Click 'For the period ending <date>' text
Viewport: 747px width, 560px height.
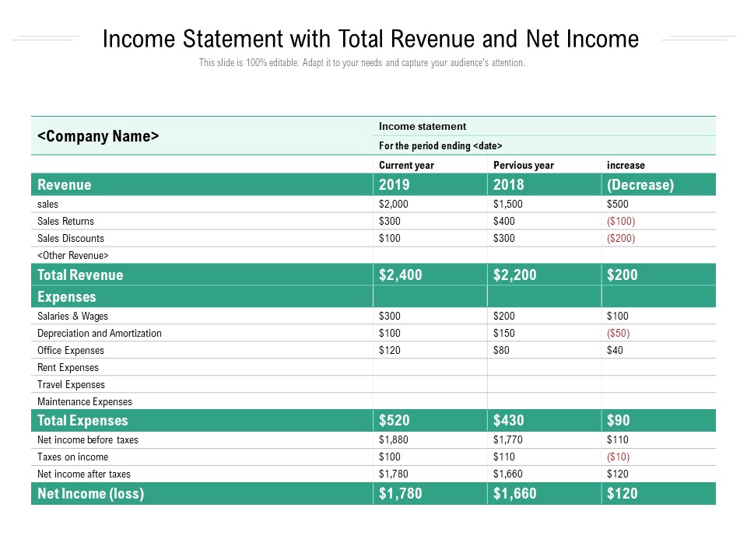tap(440, 145)
